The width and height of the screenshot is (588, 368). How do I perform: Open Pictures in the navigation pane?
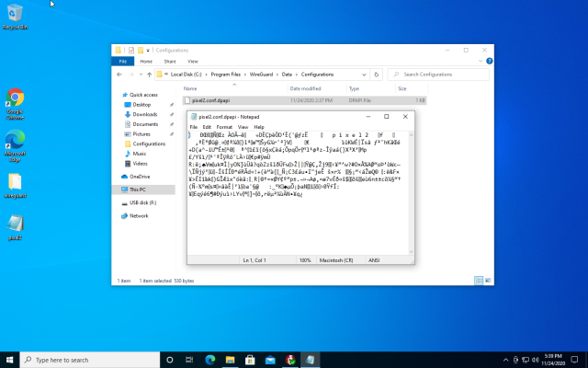(141, 134)
